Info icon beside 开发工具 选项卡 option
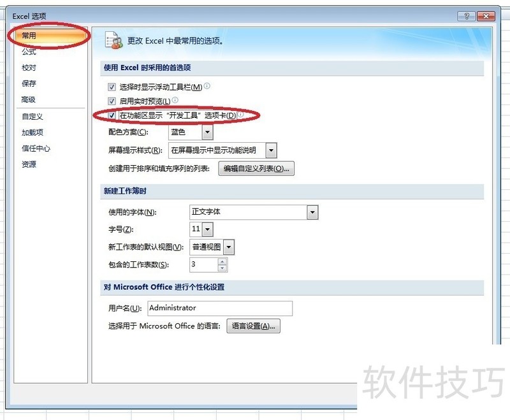 point(240,115)
